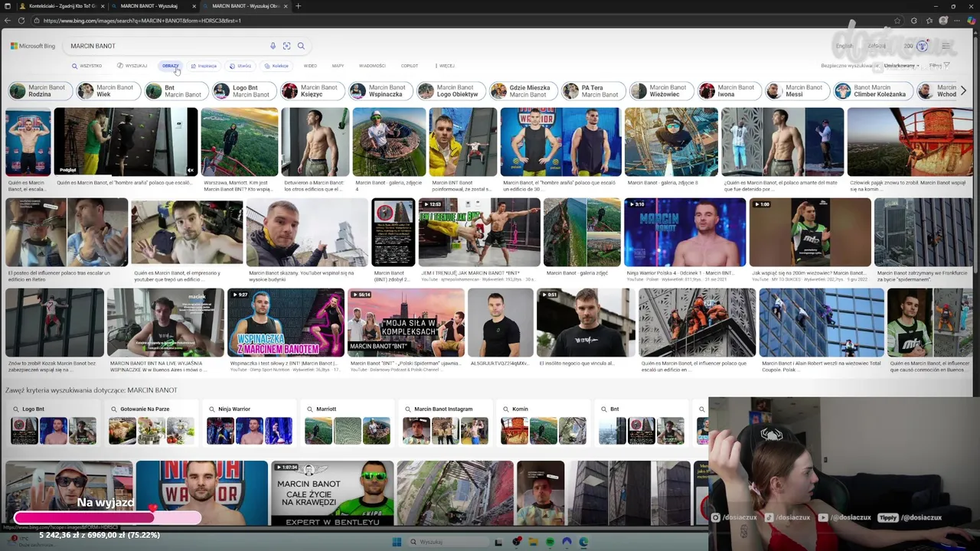The image size is (980, 551).
Task: Click the Zaloguj sign-in link
Action: [x=877, y=46]
